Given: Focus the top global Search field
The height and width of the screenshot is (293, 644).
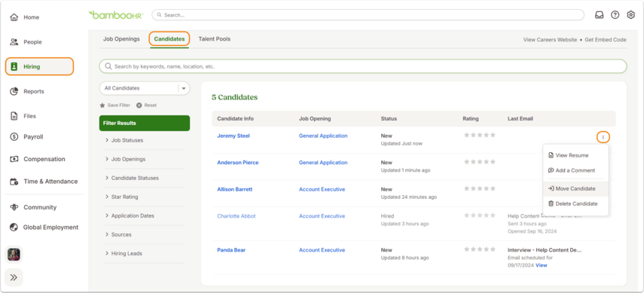Looking at the screenshot, I should tap(368, 15).
